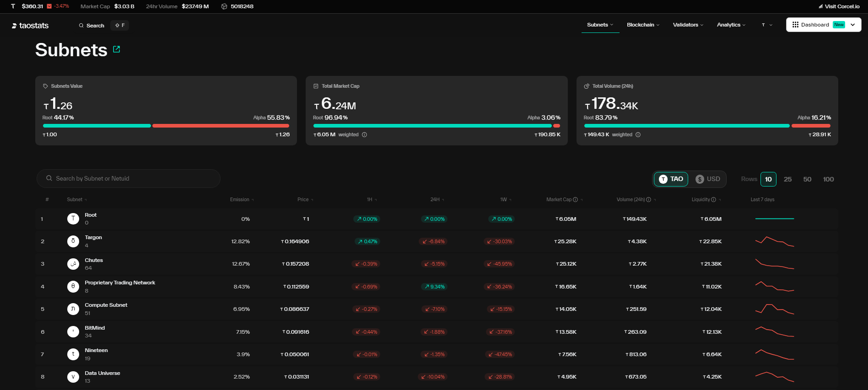Screen dimensions: 868x390
Task: Click the info icon next to Volume (24h) column
Action: click(648, 199)
